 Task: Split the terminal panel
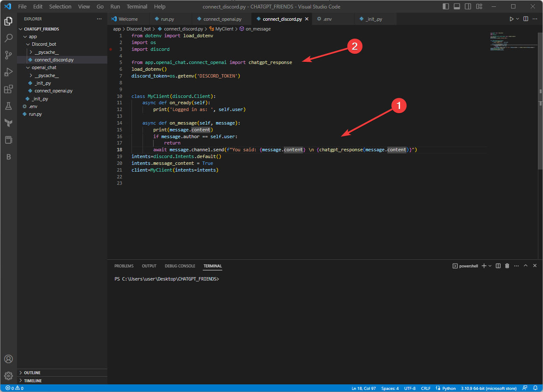tap(498, 266)
